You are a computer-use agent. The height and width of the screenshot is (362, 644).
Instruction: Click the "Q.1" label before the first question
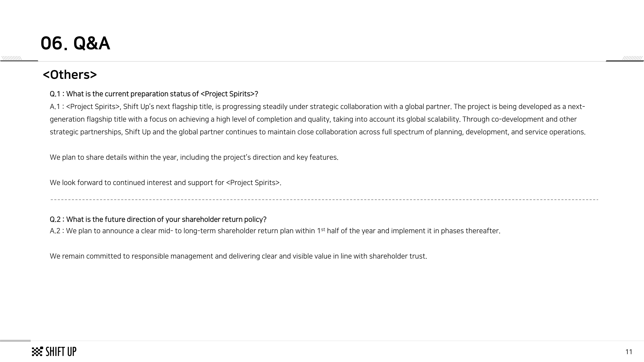[55, 94]
